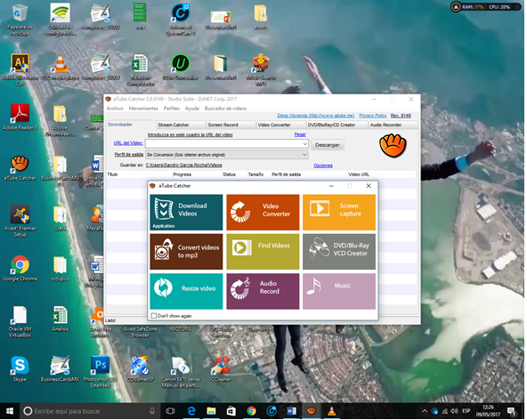
Task: Click the Edge icon in the taskbar
Action: pos(191,412)
